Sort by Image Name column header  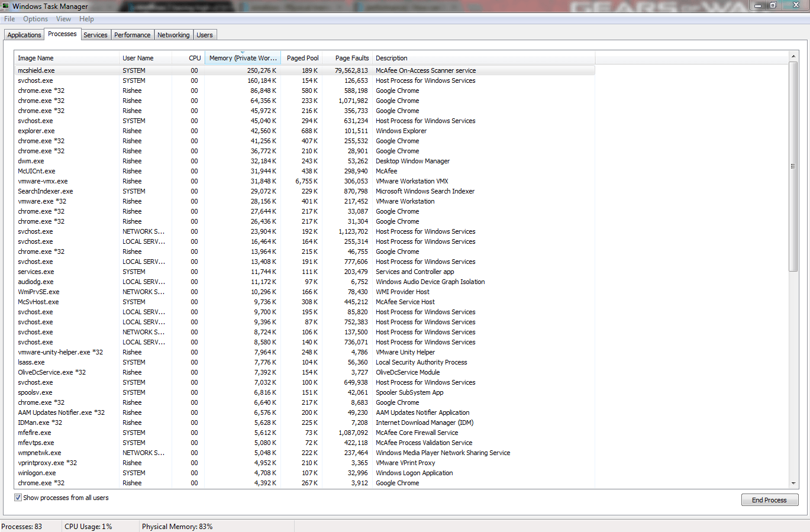[66, 58]
